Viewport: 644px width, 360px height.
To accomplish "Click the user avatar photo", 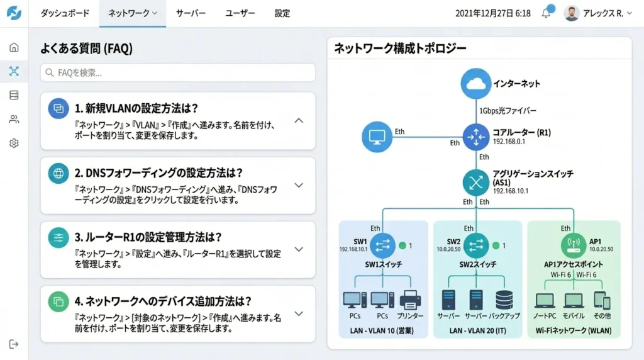I will coord(571,13).
